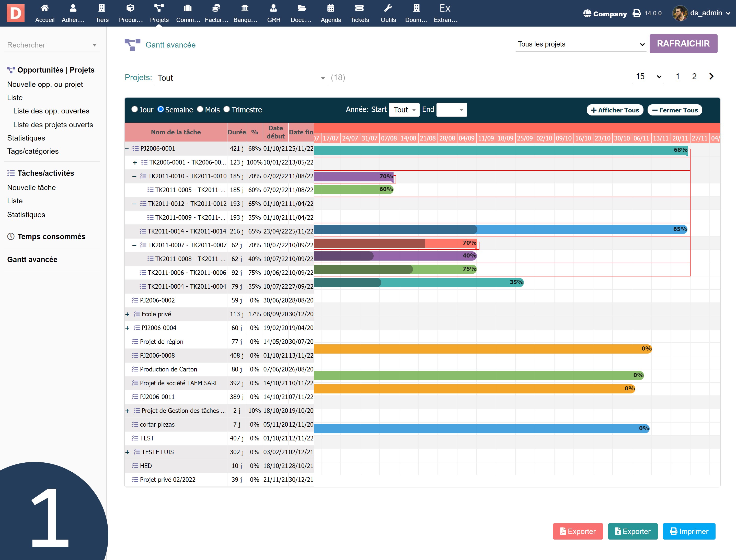The height and width of the screenshot is (560, 736).
Task: Click the Outils wrench icon
Action: (388, 8)
